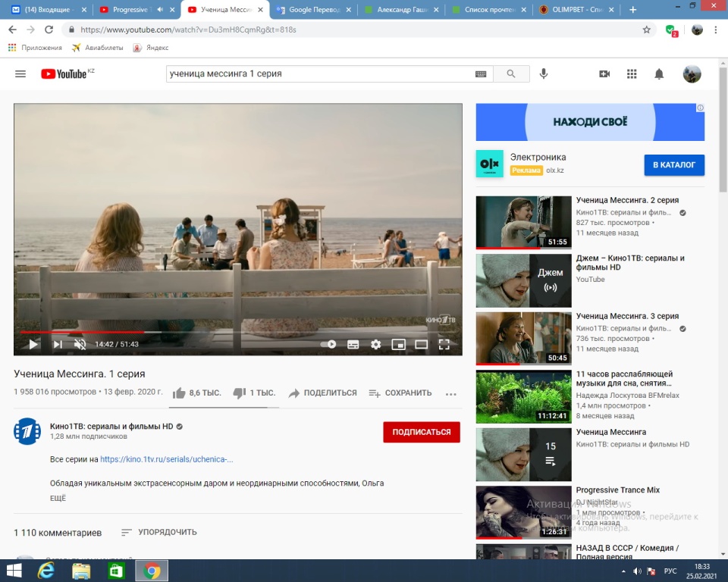Open the ad info icon on banner
This screenshot has width=728, height=582.
click(700, 108)
